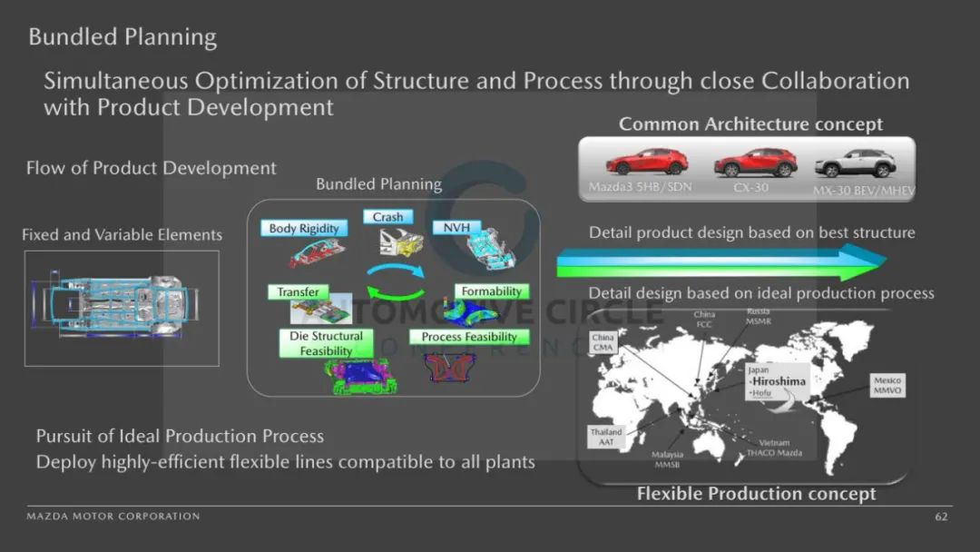Click the silver MX-30 car image
This screenshot has height=552, width=980.
[856, 163]
